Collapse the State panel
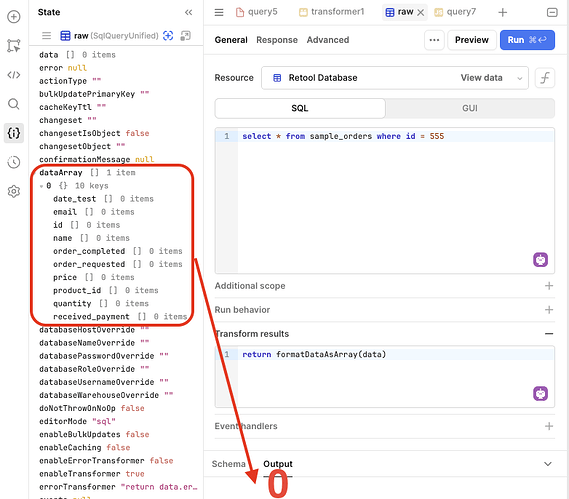 [x=188, y=12]
